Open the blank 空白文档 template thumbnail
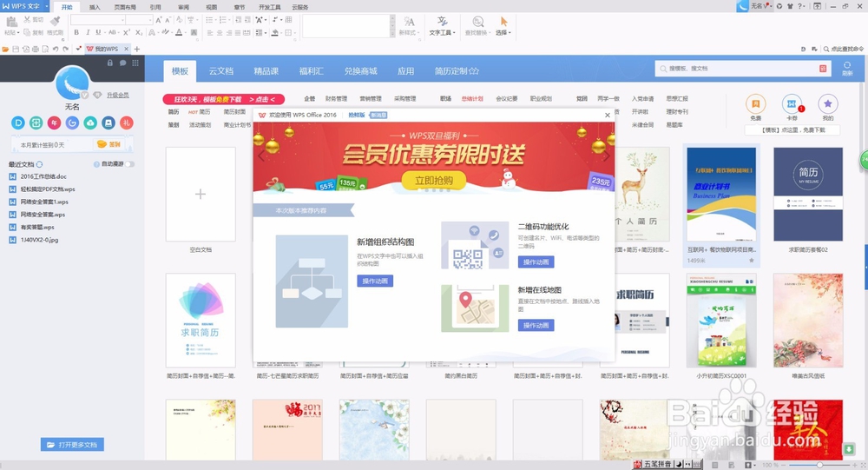This screenshot has width=868, height=470. 201,194
